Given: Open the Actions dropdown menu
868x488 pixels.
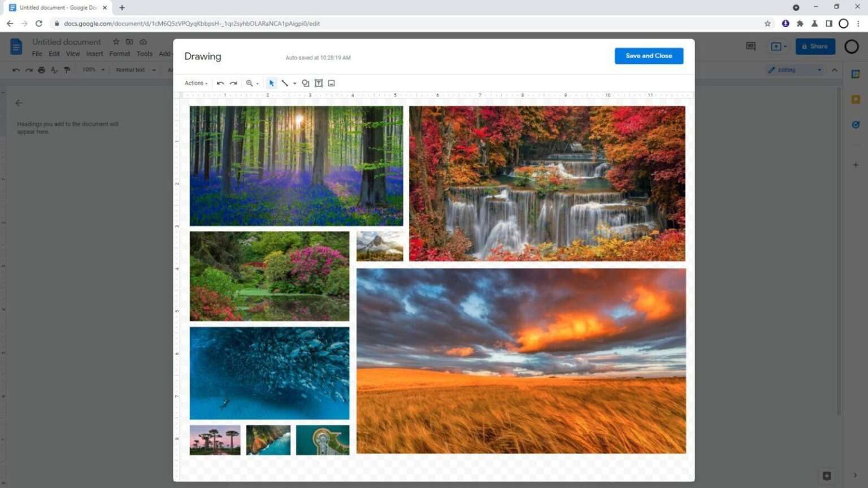Looking at the screenshot, I should coord(194,83).
